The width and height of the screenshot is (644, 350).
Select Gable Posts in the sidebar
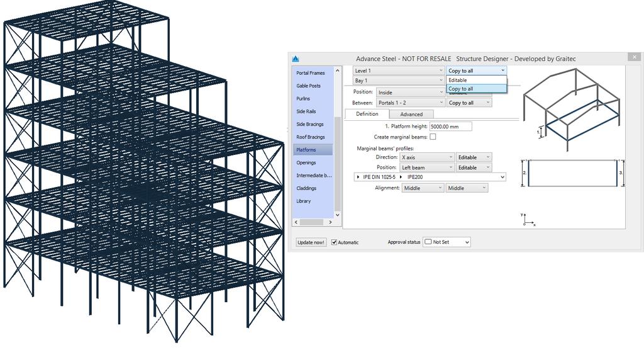pyautogui.click(x=308, y=86)
